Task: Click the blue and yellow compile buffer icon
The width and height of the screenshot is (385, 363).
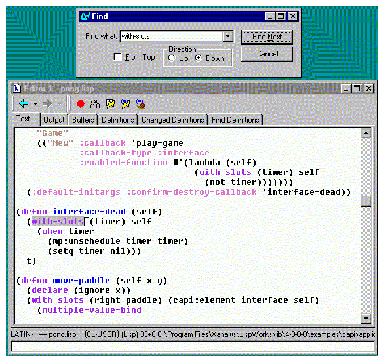Action: coord(126,104)
